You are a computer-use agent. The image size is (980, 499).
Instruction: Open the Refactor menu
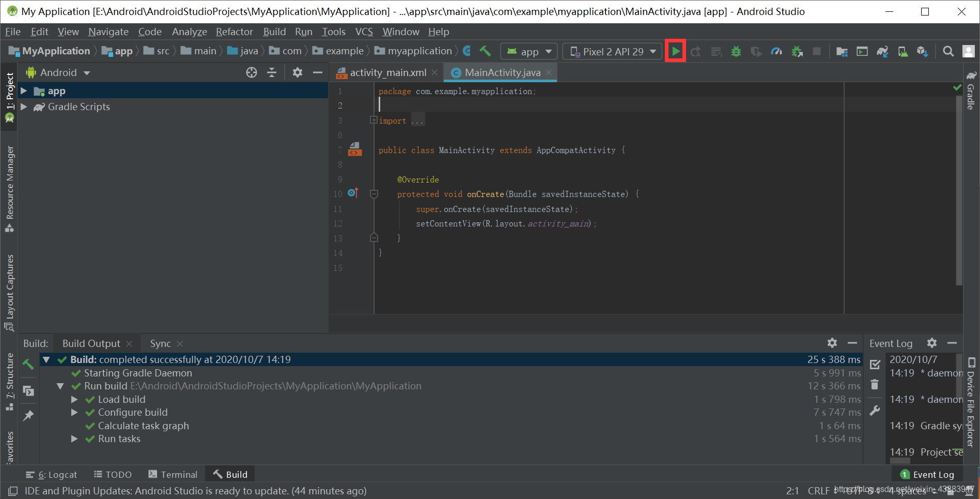pos(235,32)
